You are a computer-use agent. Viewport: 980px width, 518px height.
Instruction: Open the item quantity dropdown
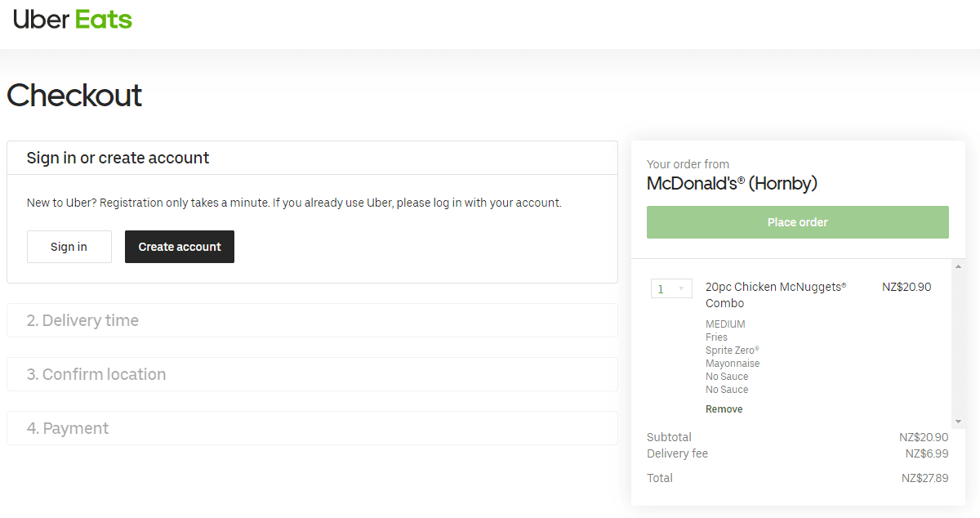pos(671,288)
